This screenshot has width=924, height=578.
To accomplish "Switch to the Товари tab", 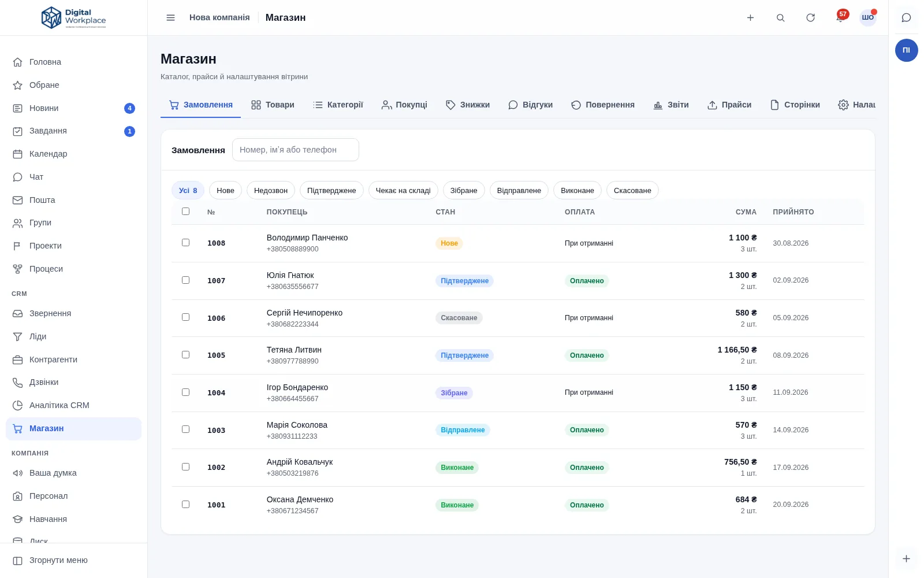I will click(273, 105).
